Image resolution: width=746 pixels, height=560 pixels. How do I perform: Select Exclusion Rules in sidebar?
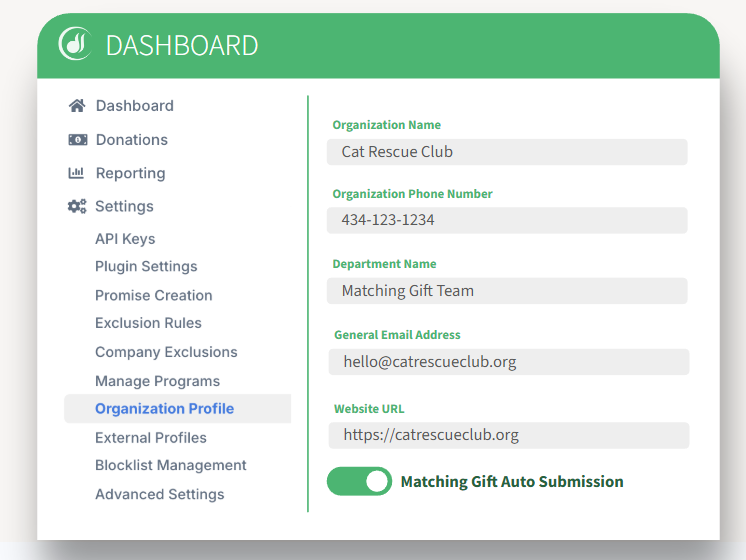pyautogui.click(x=148, y=323)
